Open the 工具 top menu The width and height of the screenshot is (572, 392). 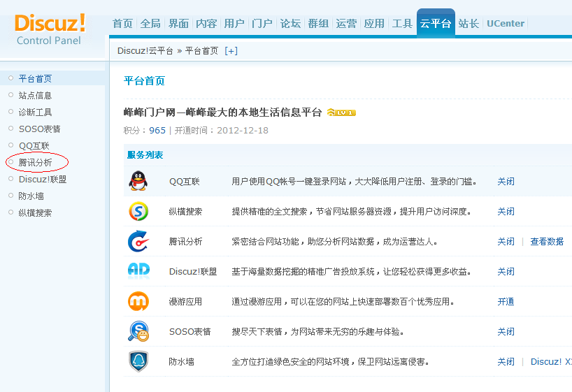coord(402,24)
